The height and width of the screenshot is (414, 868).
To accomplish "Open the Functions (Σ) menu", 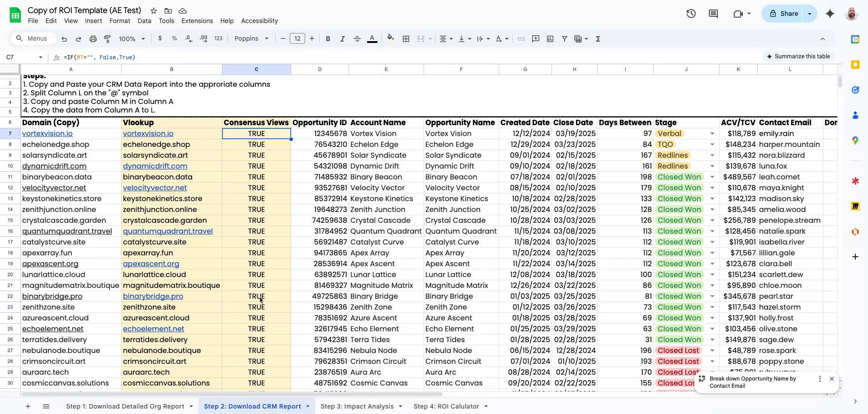I will (x=598, y=38).
